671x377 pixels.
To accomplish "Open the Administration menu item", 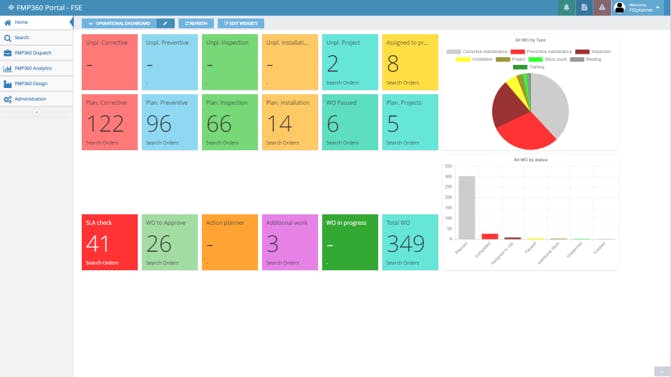I will [x=36, y=99].
